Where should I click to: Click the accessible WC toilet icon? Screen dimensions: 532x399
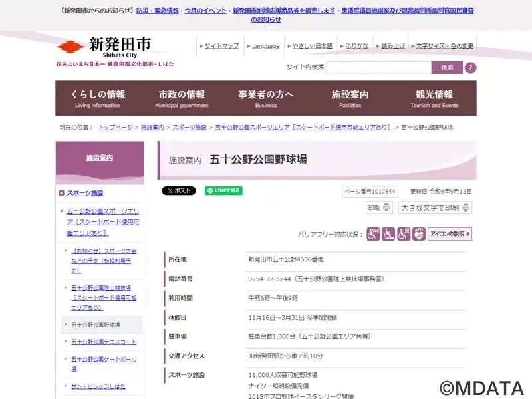(x=374, y=234)
